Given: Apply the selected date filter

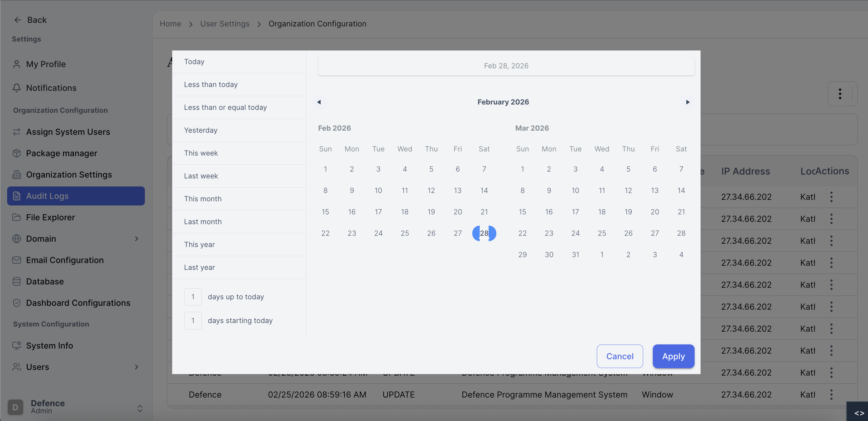Looking at the screenshot, I should point(673,356).
